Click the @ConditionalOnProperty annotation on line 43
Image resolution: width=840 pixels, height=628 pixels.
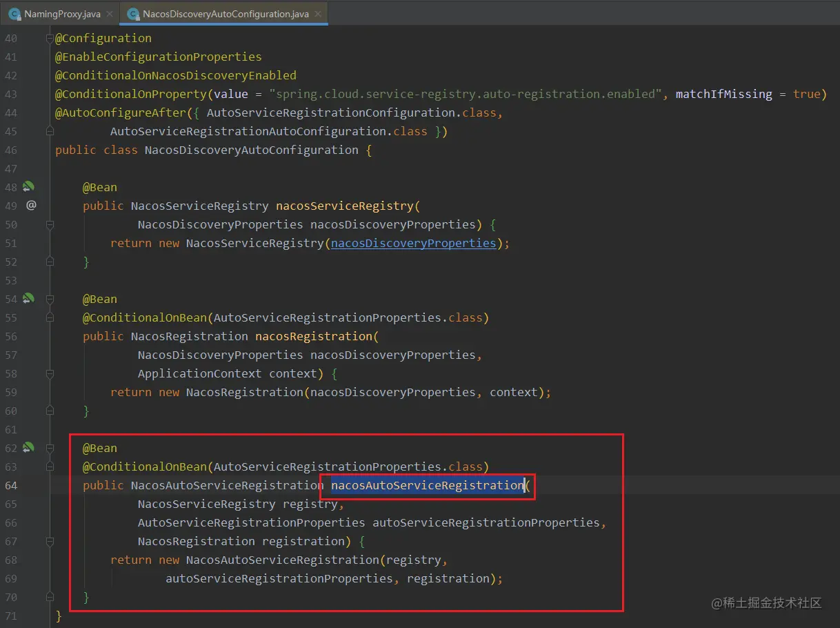(131, 94)
